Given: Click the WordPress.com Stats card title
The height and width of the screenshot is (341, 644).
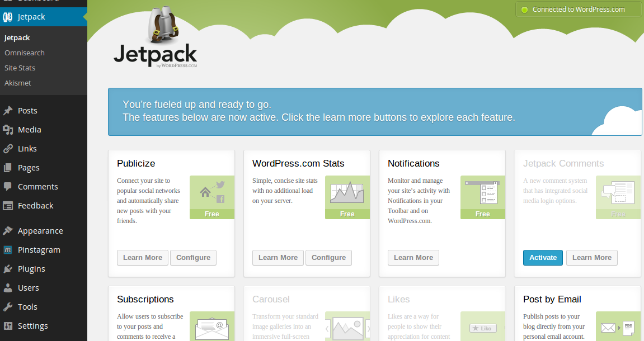Looking at the screenshot, I should pyautogui.click(x=298, y=163).
